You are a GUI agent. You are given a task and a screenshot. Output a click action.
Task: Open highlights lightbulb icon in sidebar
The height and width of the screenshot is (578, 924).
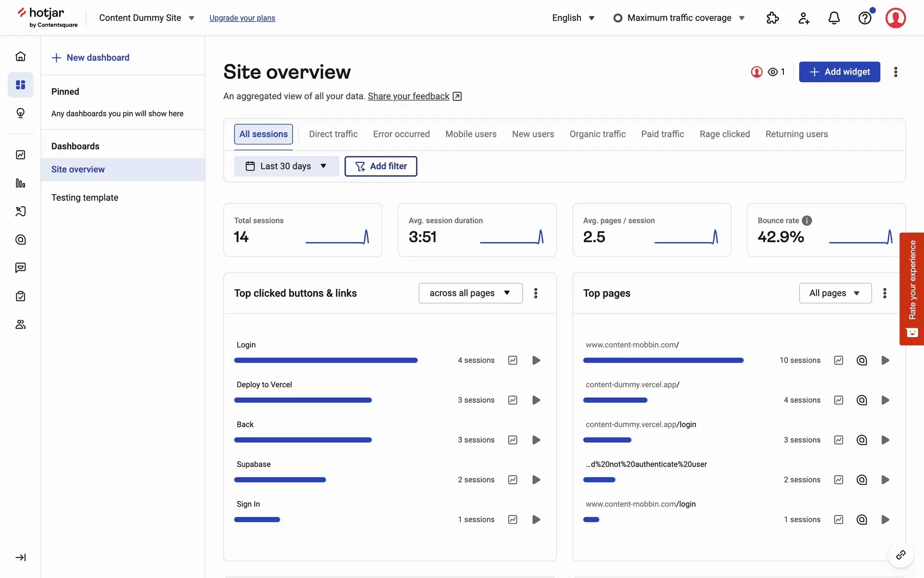click(x=20, y=113)
